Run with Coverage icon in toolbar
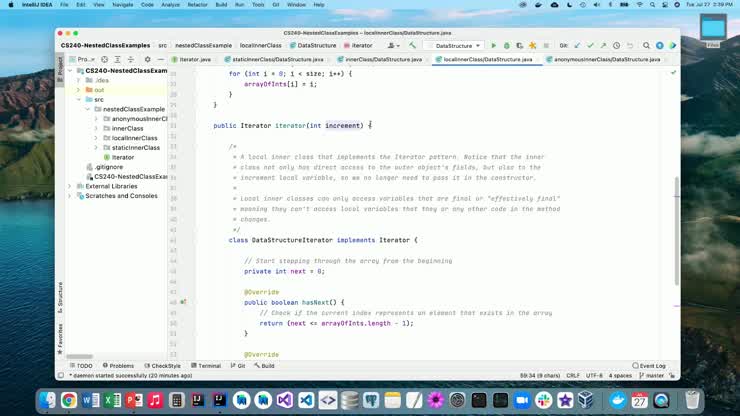The image size is (740, 416). coord(520,46)
